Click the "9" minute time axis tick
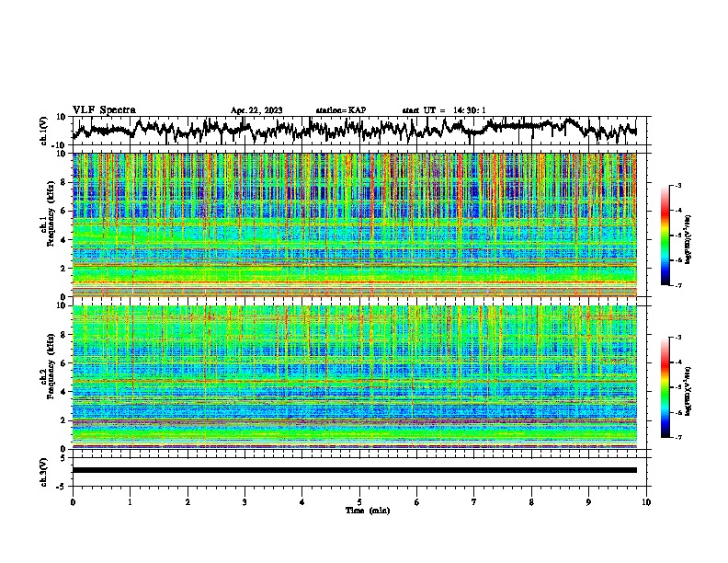The width and height of the screenshot is (728, 563). 588,502
